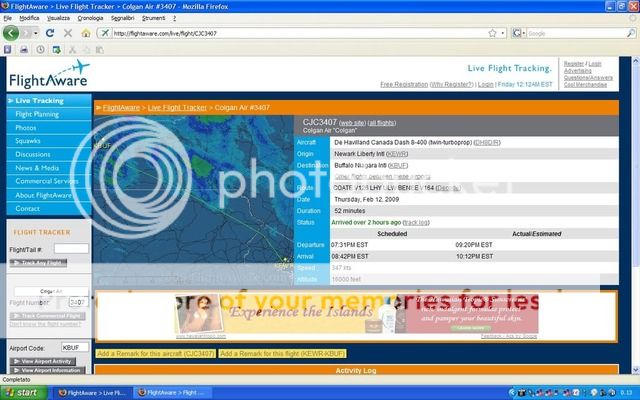
Task: Open the Cronologia menu
Action: pyautogui.click(x=92, y=18)
